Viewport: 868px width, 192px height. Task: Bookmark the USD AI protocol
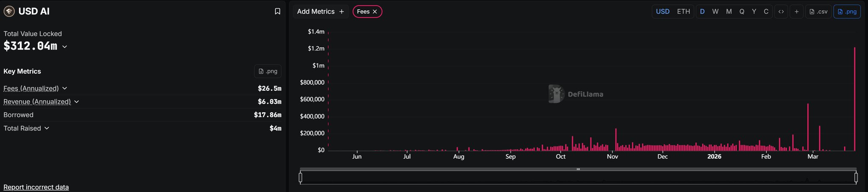[278, 11]
